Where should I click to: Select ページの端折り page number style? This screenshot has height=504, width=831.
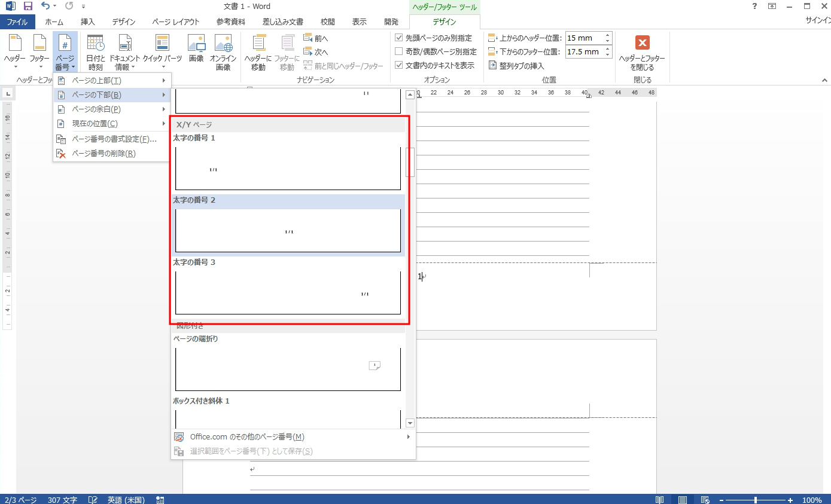click(x=288, y=363)
